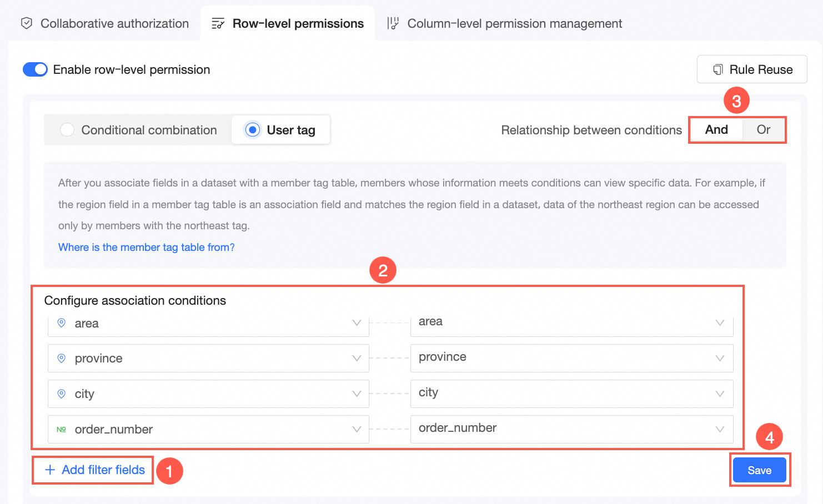823x504 pixels.
Task: Disable the row-level permission toggle
Action: point(35,69)
